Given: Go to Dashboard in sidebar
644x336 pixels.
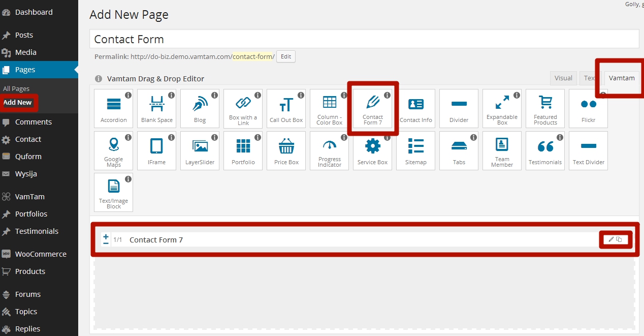Looking at the screenshot, I should click(x=39, y=12).
